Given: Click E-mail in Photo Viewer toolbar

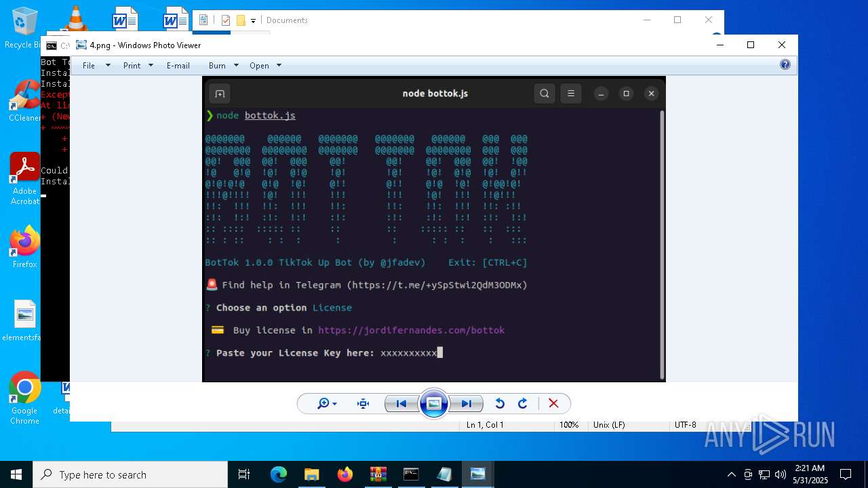Looking at the screenshot, I should 178,66.
